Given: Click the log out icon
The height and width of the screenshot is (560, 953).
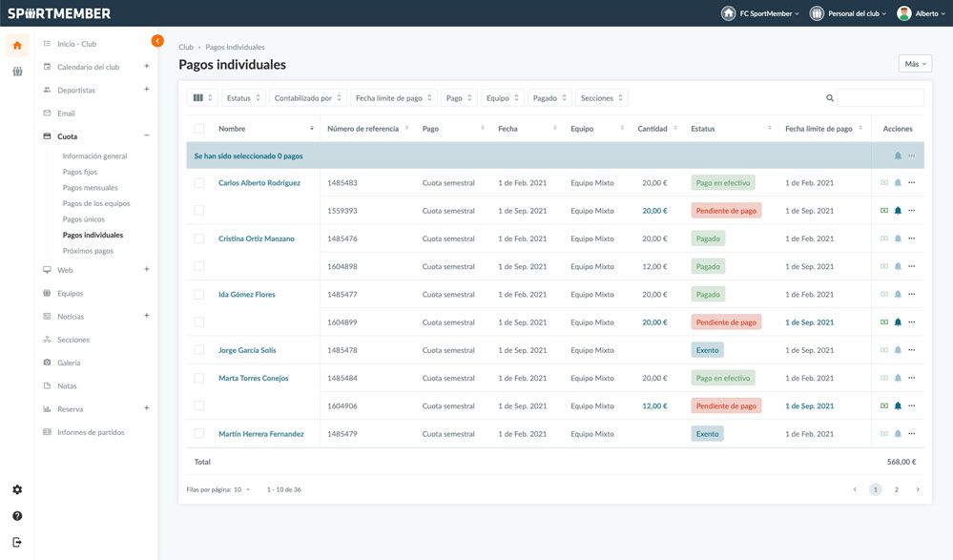Looking at the screenshot, I should 17,542.
